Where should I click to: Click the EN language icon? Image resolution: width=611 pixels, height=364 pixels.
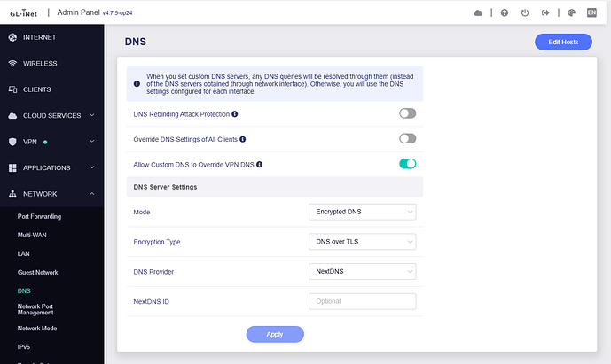pyautogui.click(x=591, y=13)
